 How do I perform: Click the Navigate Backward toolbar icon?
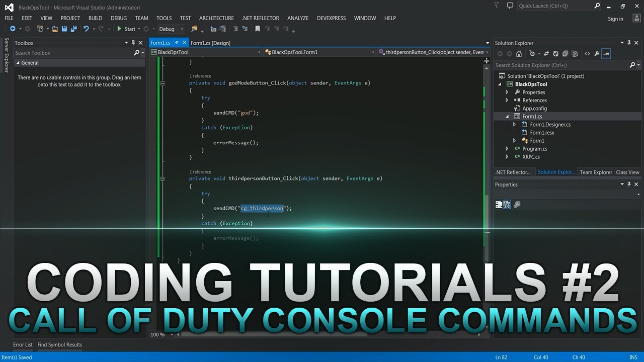13,29
